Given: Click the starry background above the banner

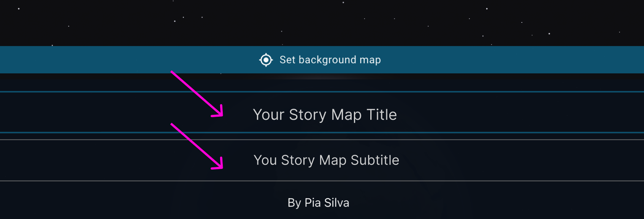Looking at the screenshot, I should point(322,23).
